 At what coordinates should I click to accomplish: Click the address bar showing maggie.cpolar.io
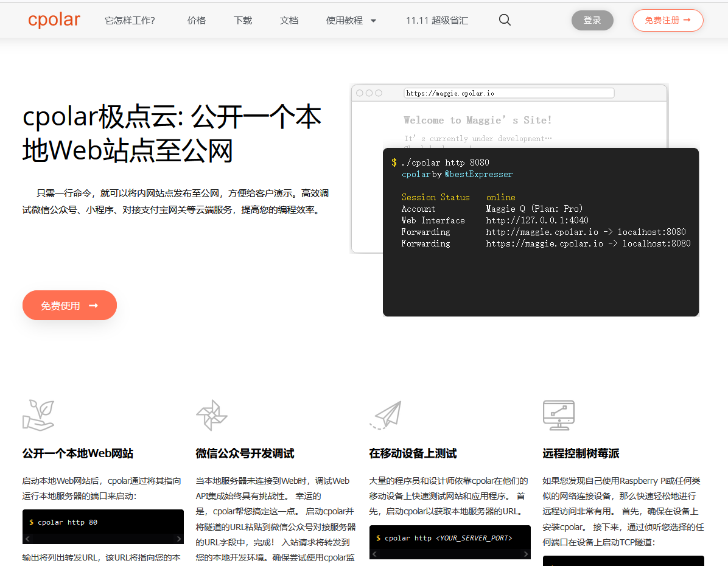click(x=509, y=93)
